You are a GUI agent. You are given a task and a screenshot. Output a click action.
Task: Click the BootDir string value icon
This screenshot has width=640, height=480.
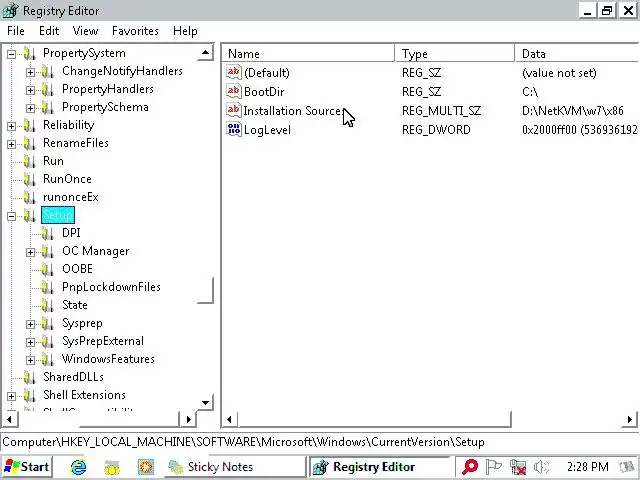click(234, 91)
